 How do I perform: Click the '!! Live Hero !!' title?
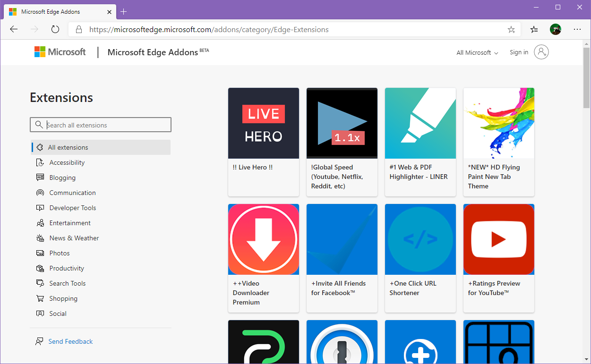pos(253,167)
